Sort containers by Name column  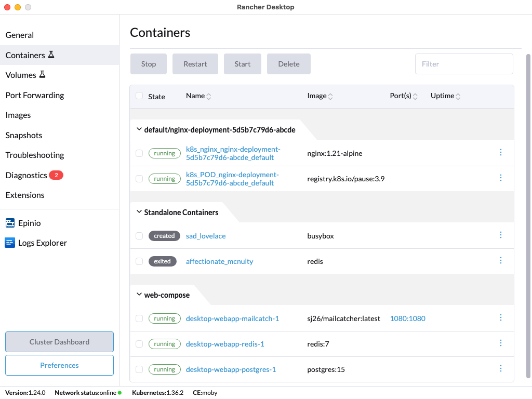(x=198, y=96)
